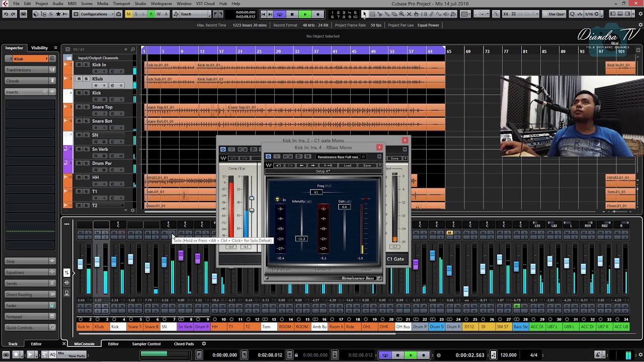Click RBass A→B copy button
The width and height of the screenshot is (644, 362).
(x=328, y=165)
